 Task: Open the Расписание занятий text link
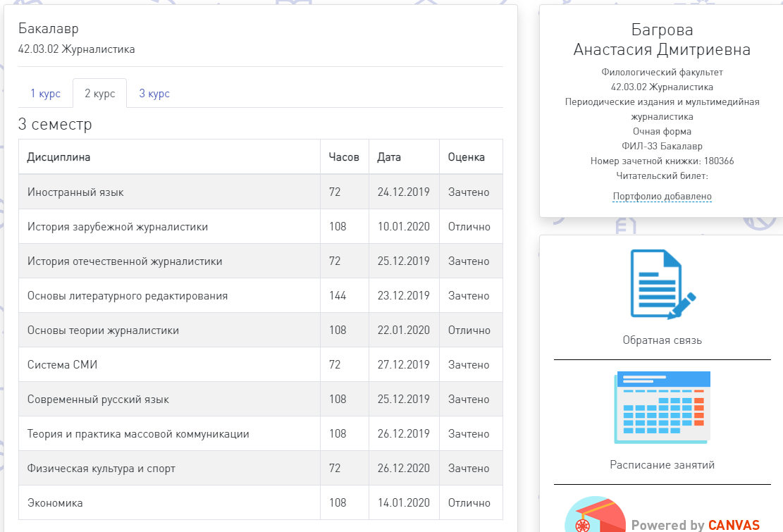click(662, 465)
